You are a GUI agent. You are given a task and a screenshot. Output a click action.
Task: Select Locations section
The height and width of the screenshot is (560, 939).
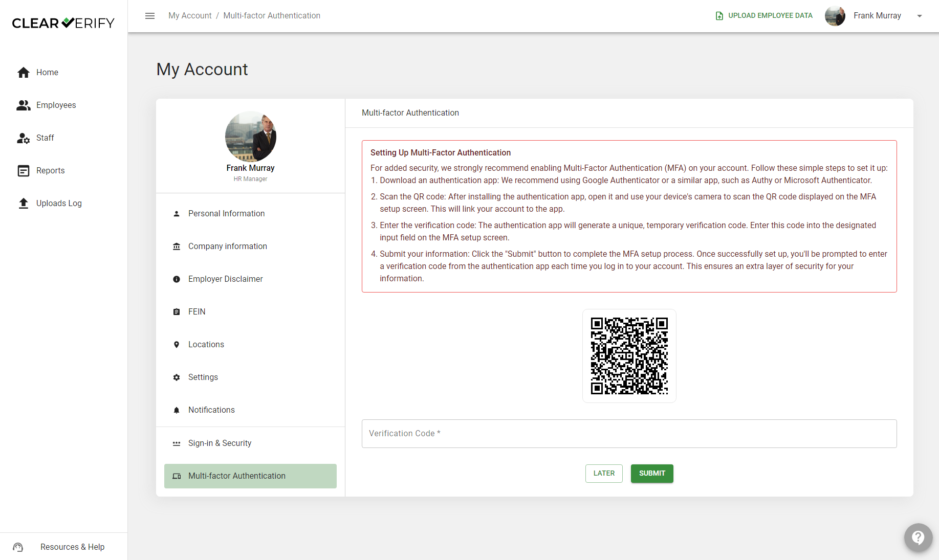(x=250, y=345)
